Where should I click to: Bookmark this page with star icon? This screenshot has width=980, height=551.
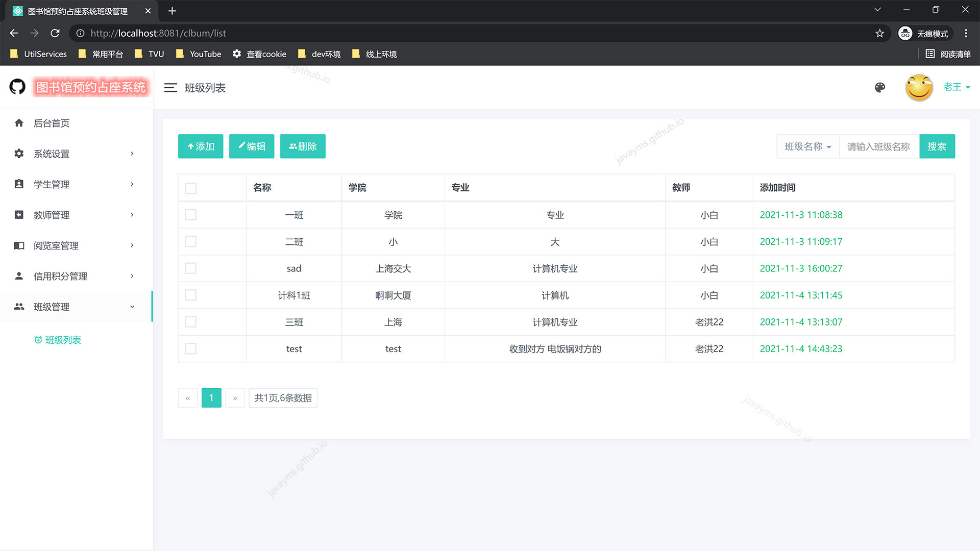(879, 33)
